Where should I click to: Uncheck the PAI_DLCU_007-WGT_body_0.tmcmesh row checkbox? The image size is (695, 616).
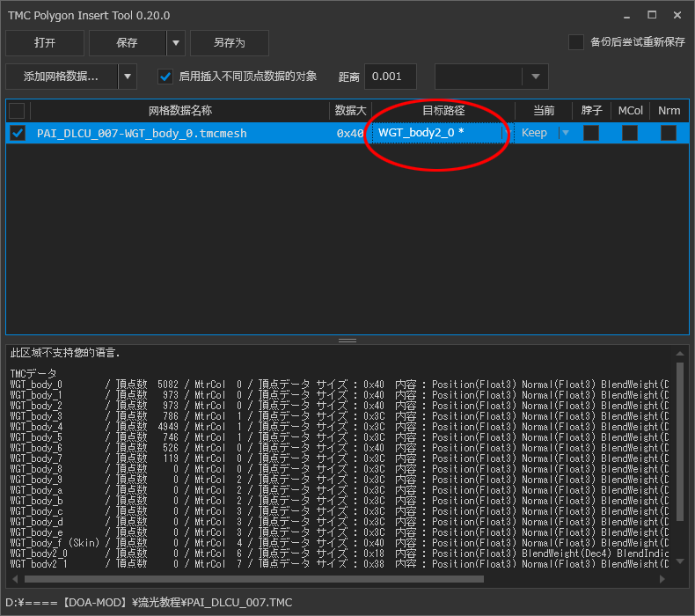click(18, 133)
